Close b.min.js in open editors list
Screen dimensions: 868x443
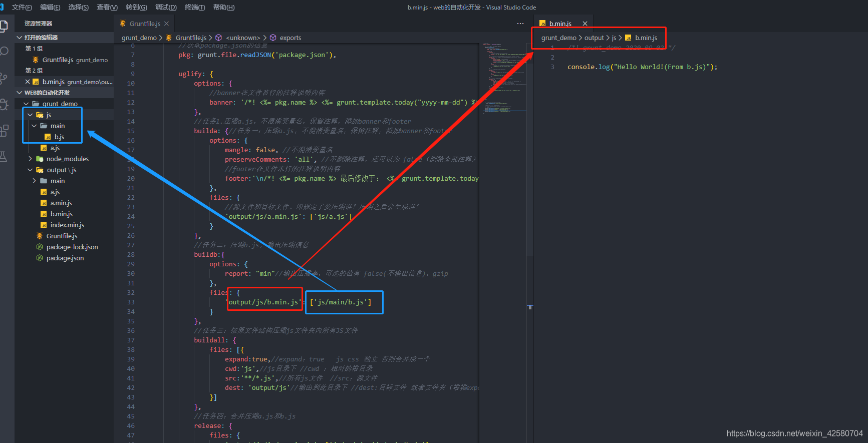click(x=28, y=82)
